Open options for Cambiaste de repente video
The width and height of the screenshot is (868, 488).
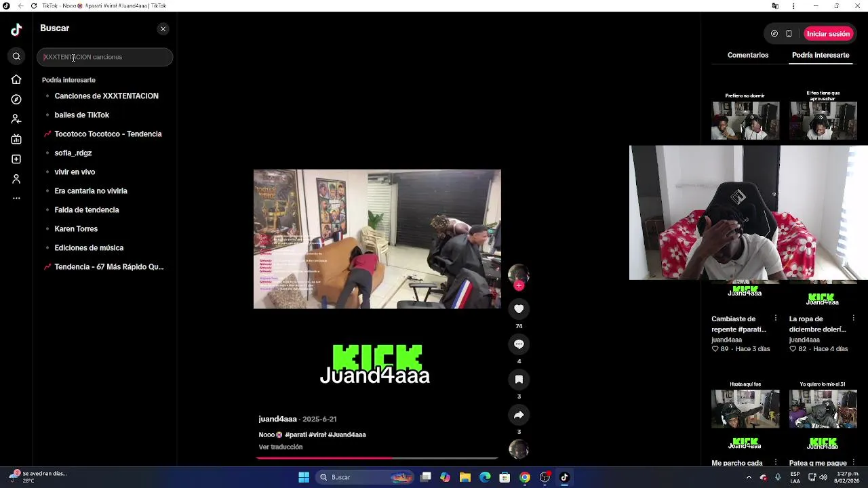776,319
